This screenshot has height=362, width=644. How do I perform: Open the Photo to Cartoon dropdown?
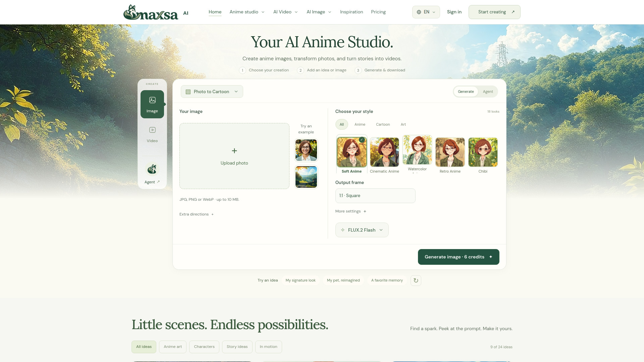212,92
